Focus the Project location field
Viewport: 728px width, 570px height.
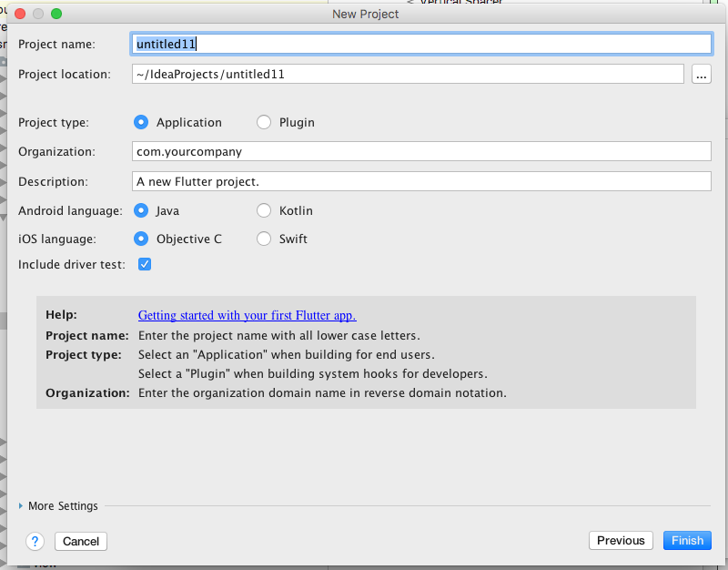pyautogui.click(x=408, y=75)
